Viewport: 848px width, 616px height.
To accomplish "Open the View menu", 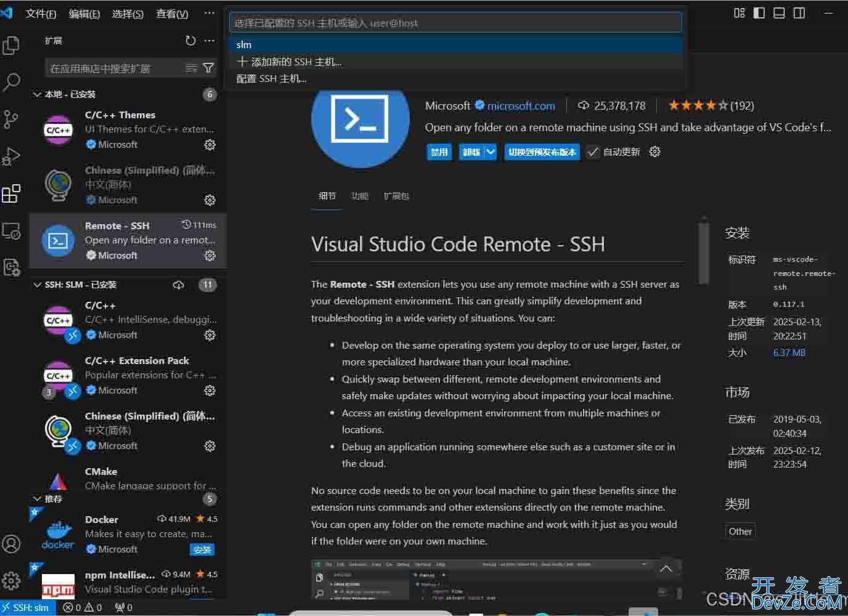I will [x=172, y=14].
